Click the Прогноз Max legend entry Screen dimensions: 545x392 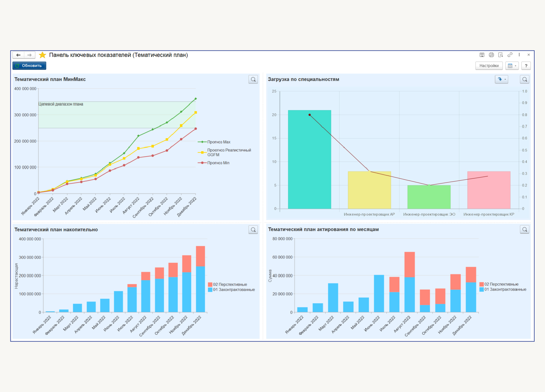click(219, 142)
